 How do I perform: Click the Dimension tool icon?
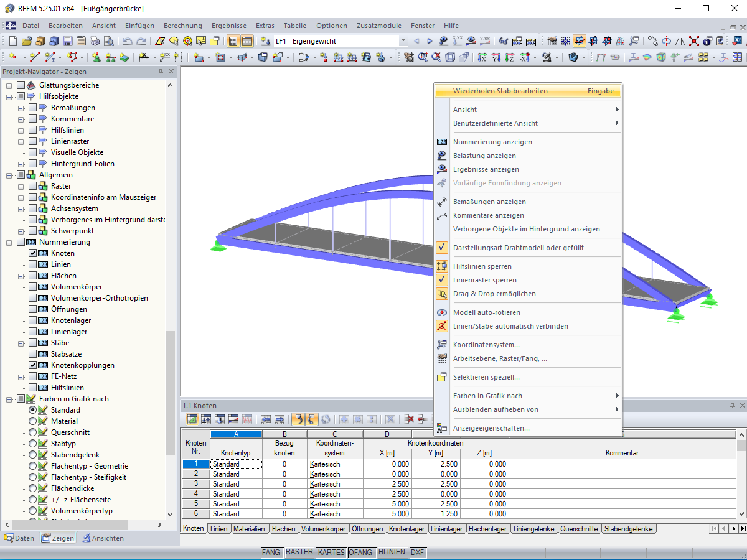tap(144, 57)
